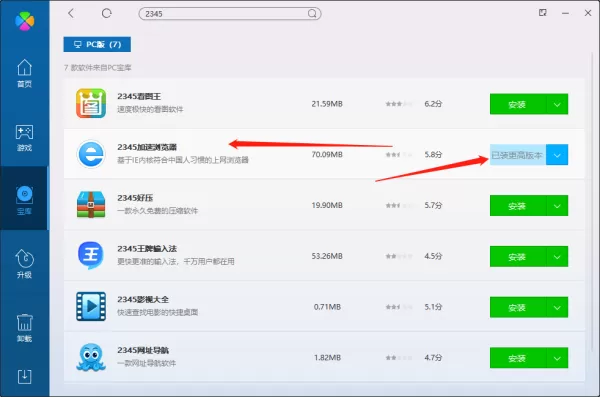Go back with the back arrow
The width and height of the screenshot is (600, 397).
tap(71, 13)
